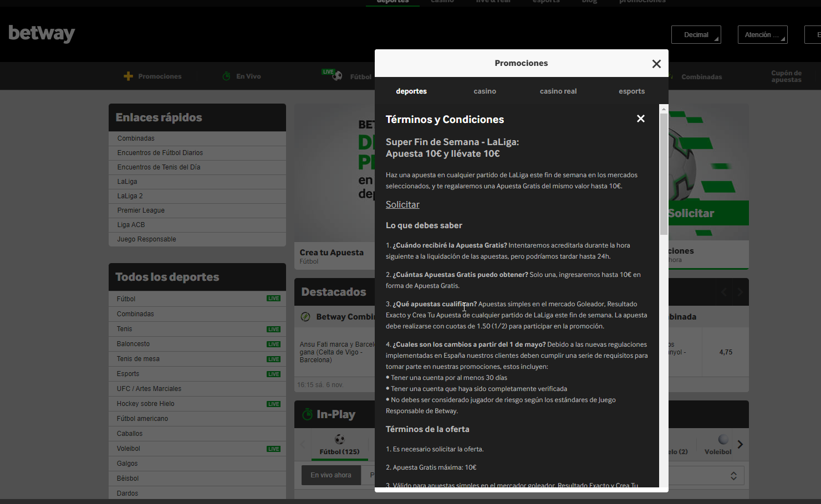Click LIVE badge next to Voleibol
This screenshot has width=821, height=504.
point(274,449)
